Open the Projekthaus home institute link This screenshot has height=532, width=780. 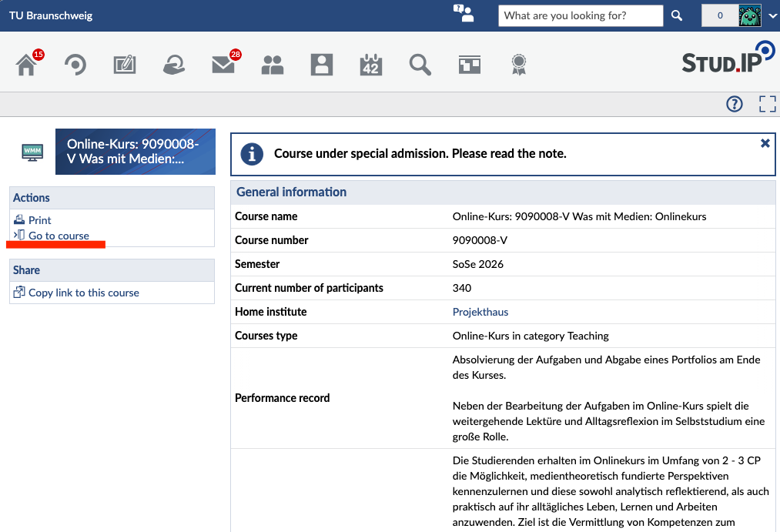[480, 312]
